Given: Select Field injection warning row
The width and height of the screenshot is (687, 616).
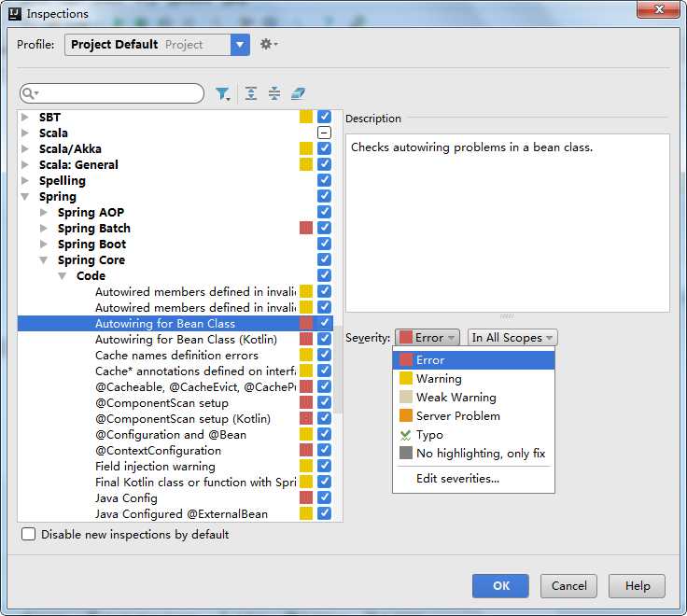Looking at the screenshot, I should coord(175,466).
